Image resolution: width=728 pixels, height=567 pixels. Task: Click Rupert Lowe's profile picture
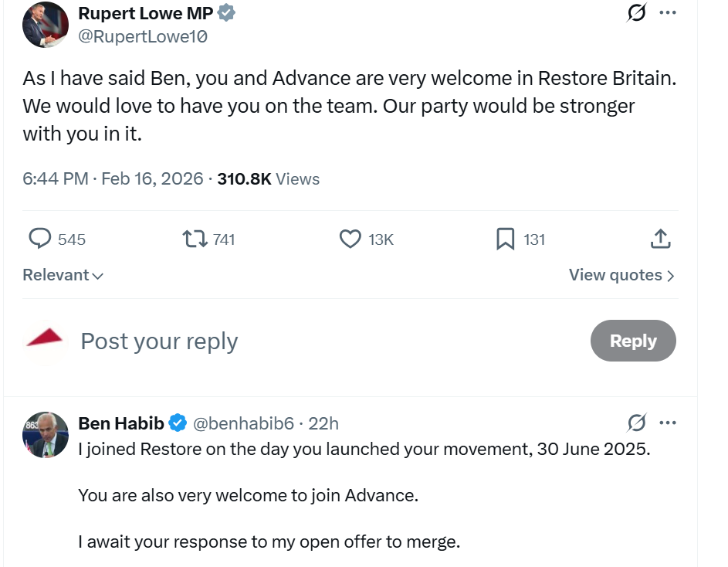coord(46,25)
